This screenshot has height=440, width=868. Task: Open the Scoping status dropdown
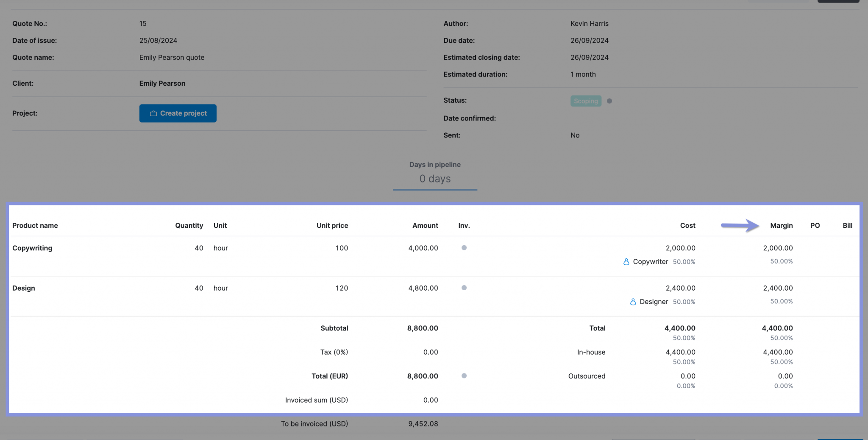(585, 101)
